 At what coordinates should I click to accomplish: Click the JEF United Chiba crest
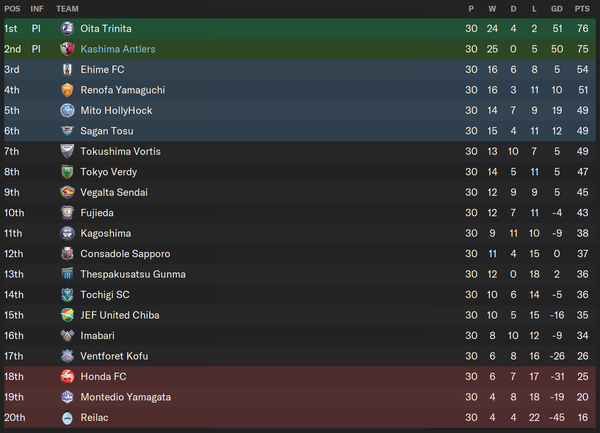(x=67, y=315)
